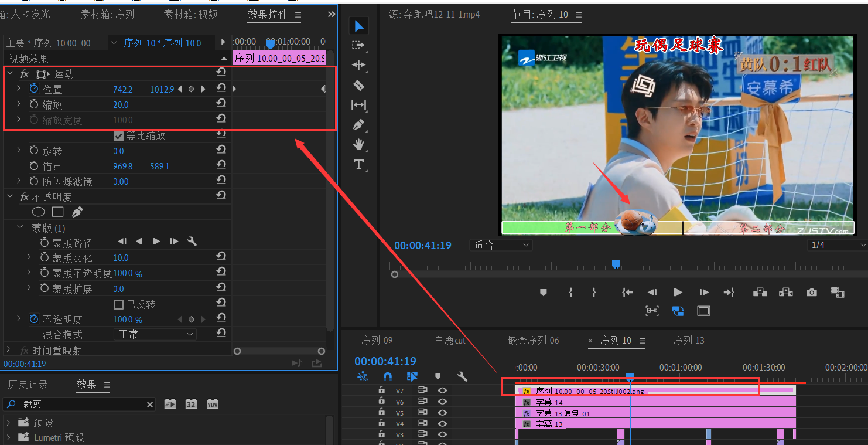
Task: Filter accelerated effects icon
Action: 170,404
